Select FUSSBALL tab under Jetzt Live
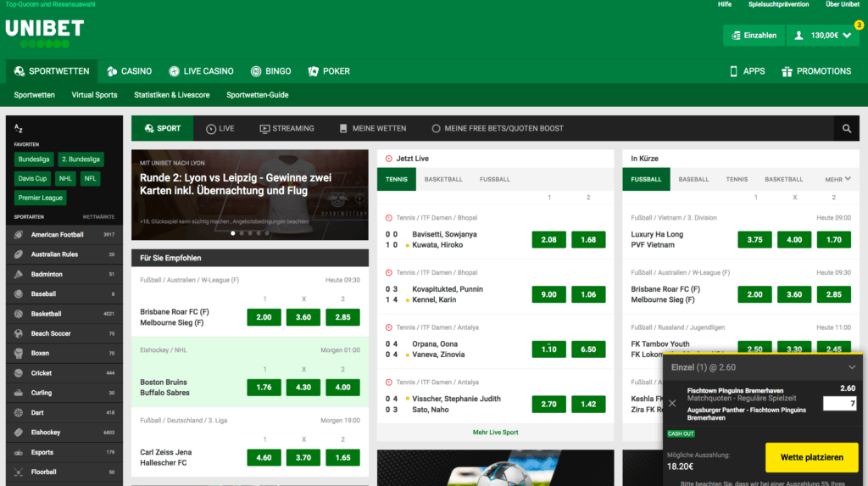 pyautogui.click(x=495, y=180)
